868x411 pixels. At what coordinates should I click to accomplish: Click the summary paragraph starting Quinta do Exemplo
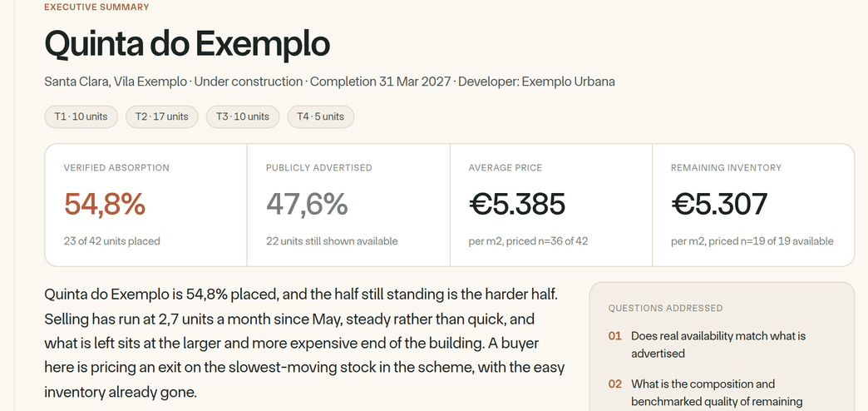point(304,344)
